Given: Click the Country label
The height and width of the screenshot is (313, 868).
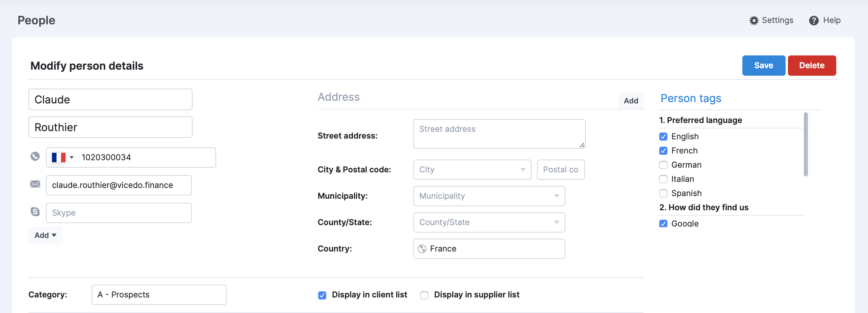Looking at the screenshot, I should coord(335,249).
